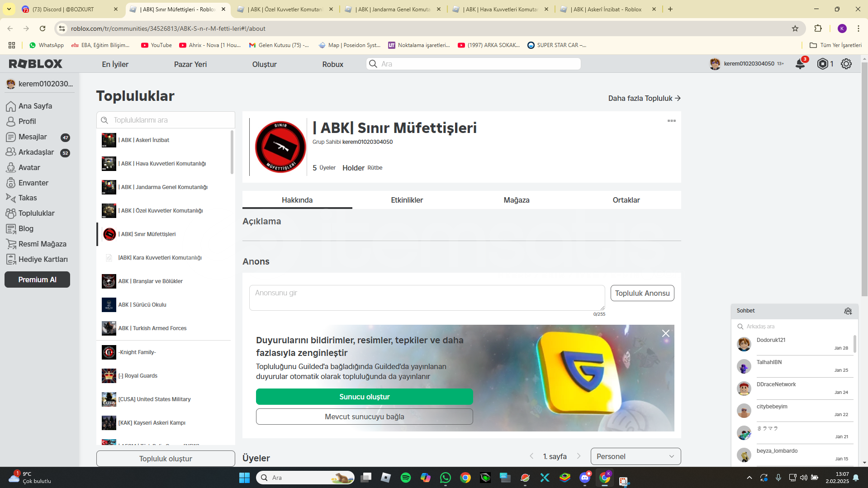Open Discord from the taskbar
The height and width of the screenshot is (488, 868).
[585, 478]
